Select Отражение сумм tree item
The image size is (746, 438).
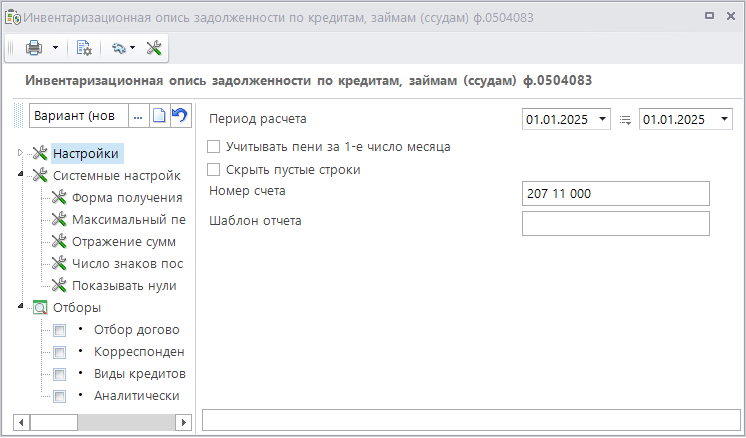124,242
